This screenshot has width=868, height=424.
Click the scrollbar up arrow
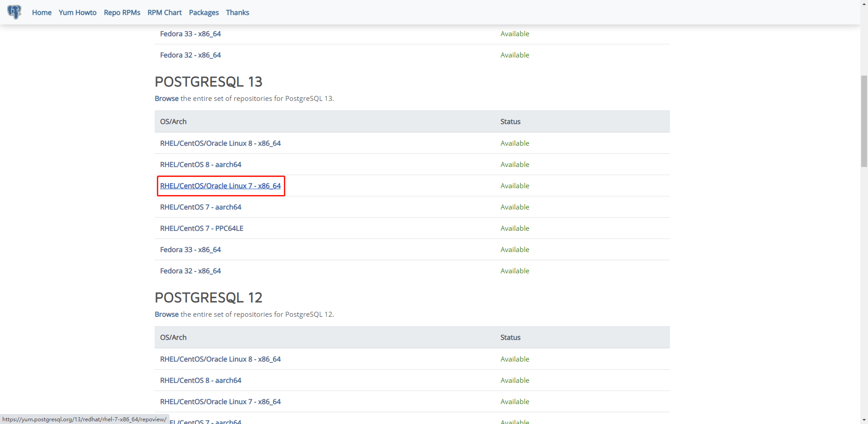[x=863, y=4]
